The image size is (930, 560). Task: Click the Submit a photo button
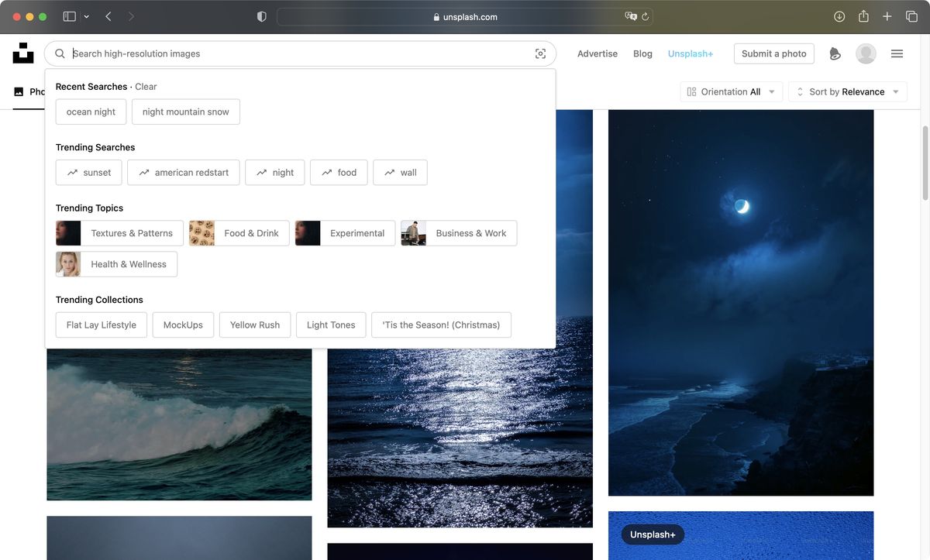pyautogui.click(x=773, y=53)
